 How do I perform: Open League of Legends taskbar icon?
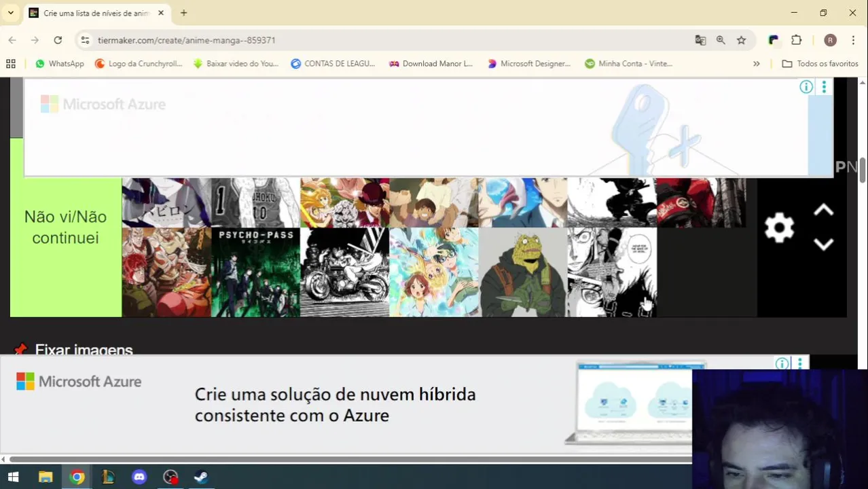coord(108,477)
